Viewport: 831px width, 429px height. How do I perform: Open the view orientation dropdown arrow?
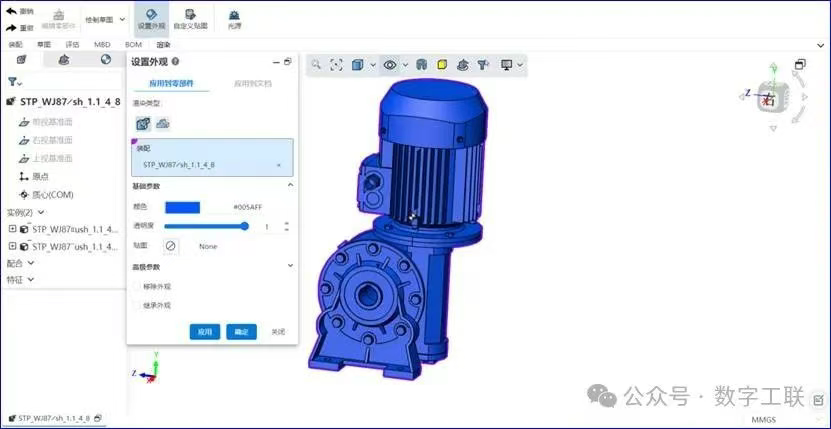[x=373, y=65]
